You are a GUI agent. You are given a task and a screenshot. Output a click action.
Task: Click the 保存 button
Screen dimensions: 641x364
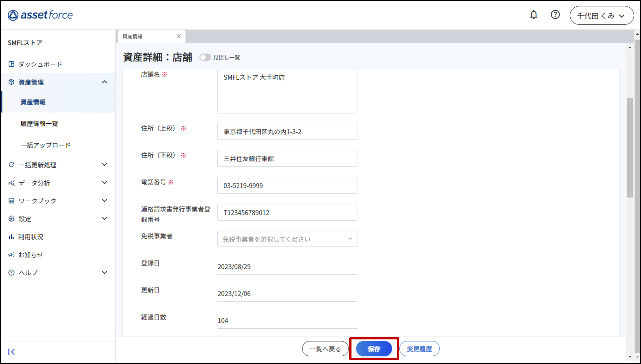pos(374,349)
